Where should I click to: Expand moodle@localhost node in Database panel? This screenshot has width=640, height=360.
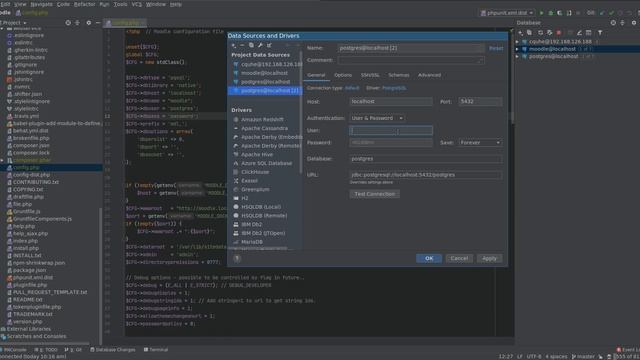point(517,49)
